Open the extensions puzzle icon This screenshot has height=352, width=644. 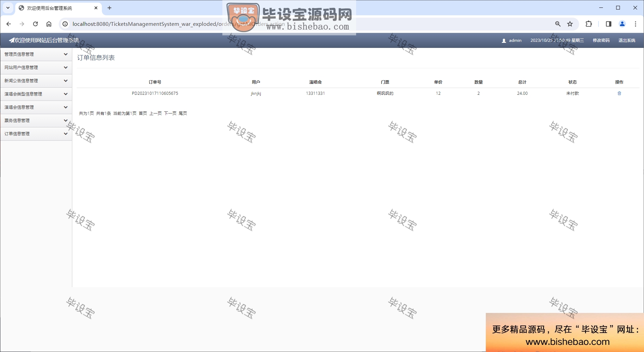589,24
